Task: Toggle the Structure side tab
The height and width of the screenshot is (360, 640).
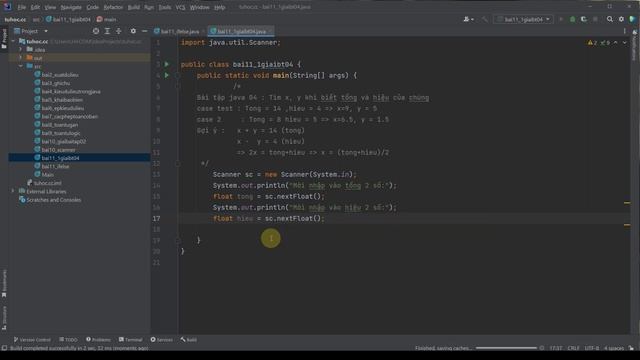Action: click(4, 318)
